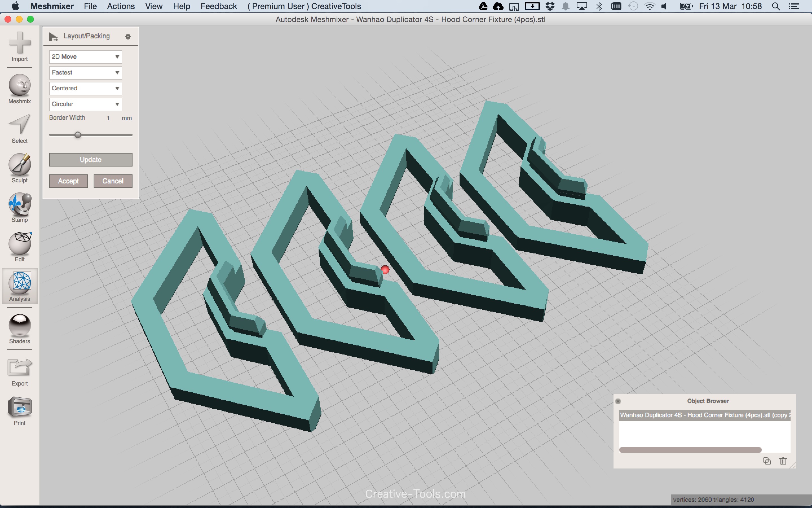Click the vertices and triangles status text
812x508 pixels.
pos(713,500)
